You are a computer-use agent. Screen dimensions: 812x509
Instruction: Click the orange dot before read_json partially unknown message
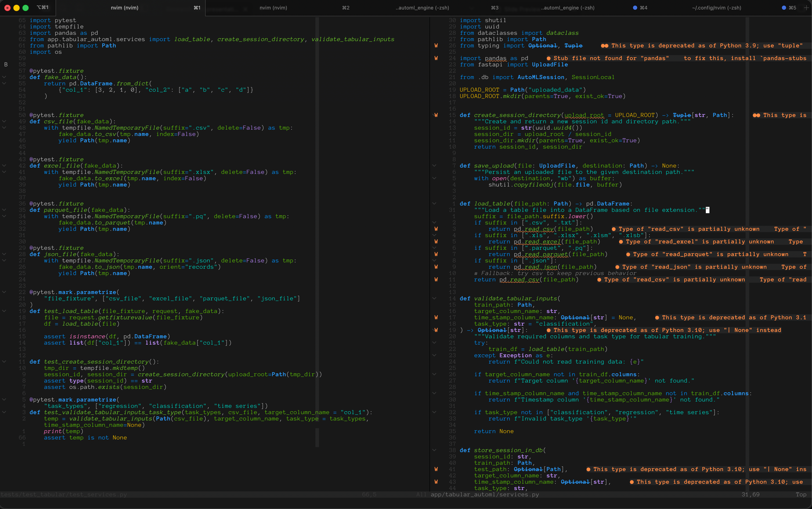tap(617, 267)
